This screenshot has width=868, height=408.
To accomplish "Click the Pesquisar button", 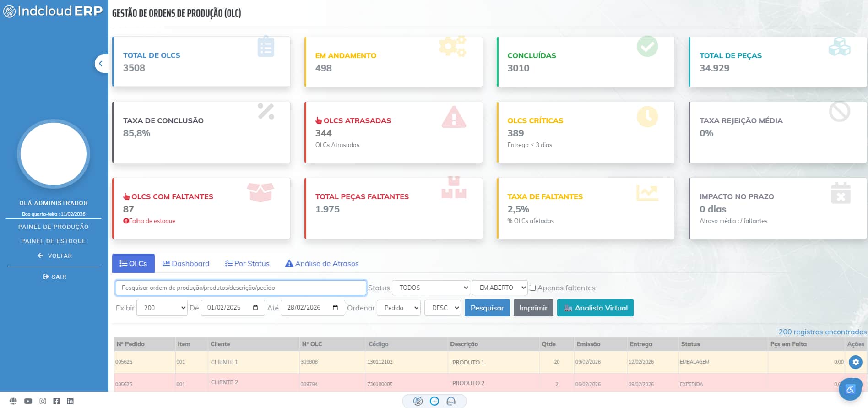I will tap(487, 308).
